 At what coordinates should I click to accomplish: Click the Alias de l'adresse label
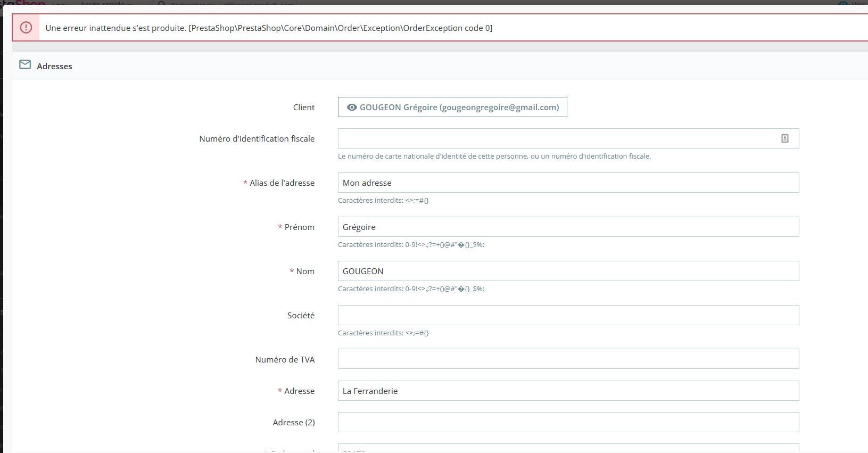pyautogui.click(x=282, y=183)
